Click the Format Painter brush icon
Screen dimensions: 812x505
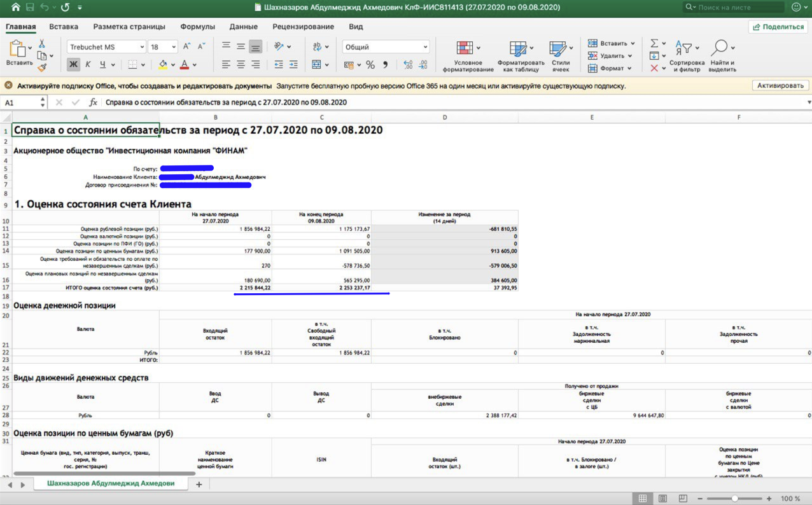[42, 67]
